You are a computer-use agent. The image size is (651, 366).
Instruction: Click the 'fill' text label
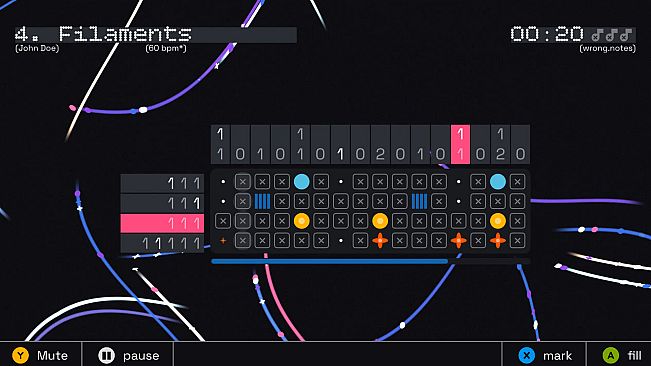pos(634,356)
